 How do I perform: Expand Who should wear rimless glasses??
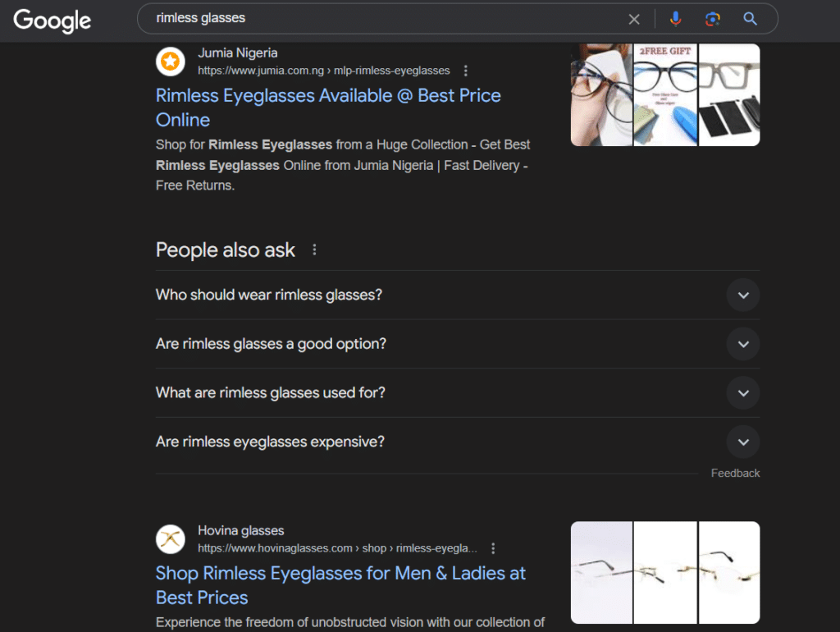458,295
